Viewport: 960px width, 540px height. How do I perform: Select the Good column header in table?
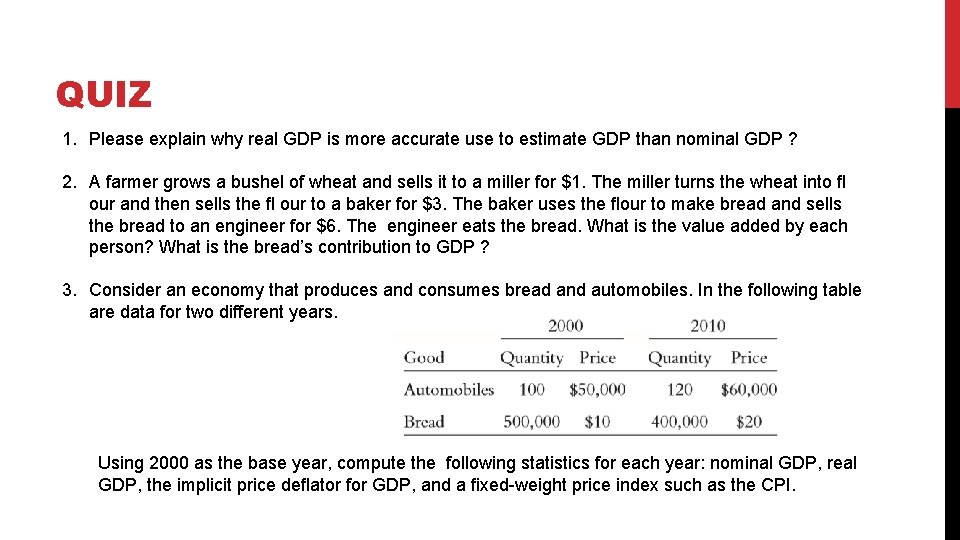(x=424, y=358)
